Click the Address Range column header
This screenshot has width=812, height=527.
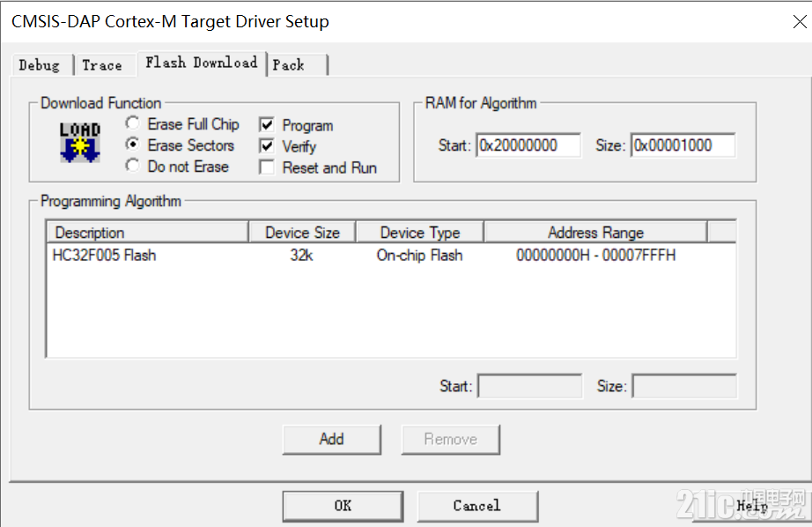(595, 232)
